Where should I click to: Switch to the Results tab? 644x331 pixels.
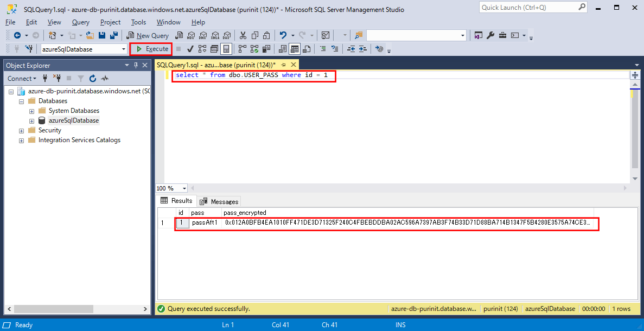[x=176, y=201]
